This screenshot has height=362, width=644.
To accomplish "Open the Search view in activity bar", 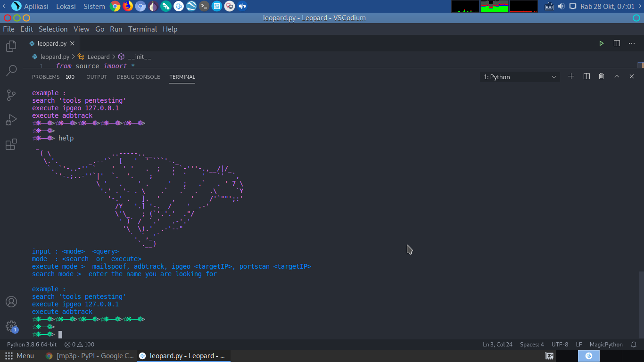I will pos(11,71).
